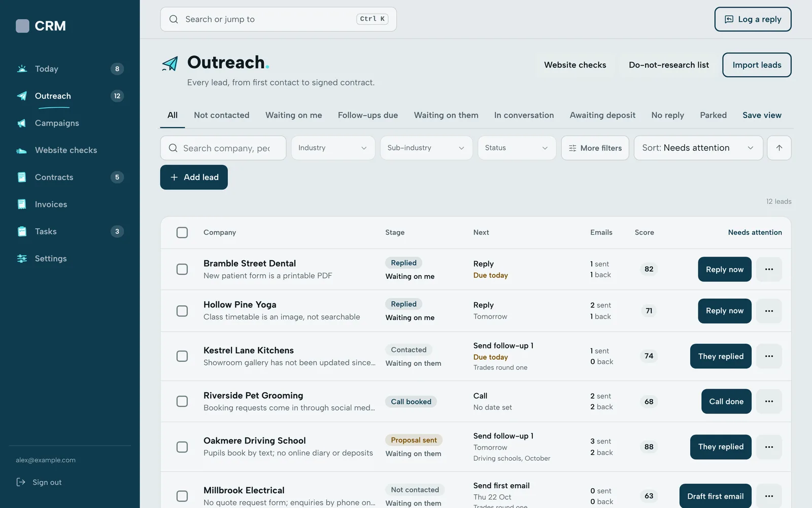812x508 pixels.
Task: Click the Invoices receipt icon
Action: pyautogui.click(x=22, y=204)
